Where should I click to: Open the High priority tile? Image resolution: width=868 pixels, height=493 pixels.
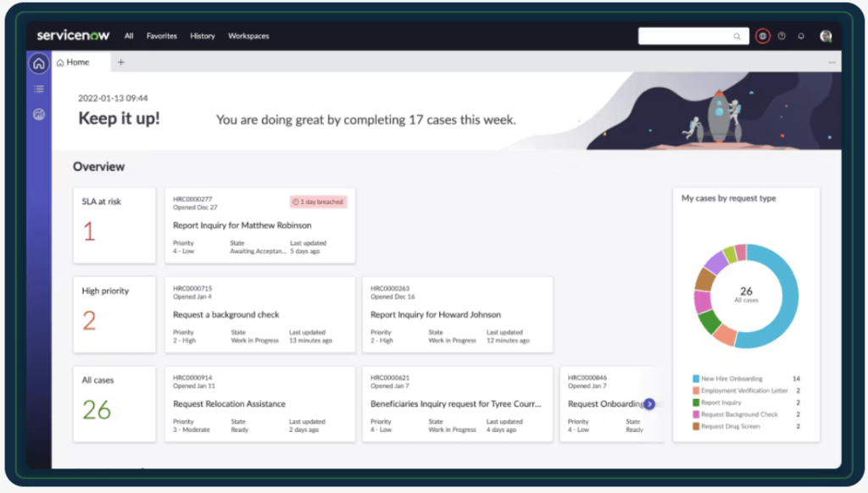pyautogui.click(x=114, y=315)
